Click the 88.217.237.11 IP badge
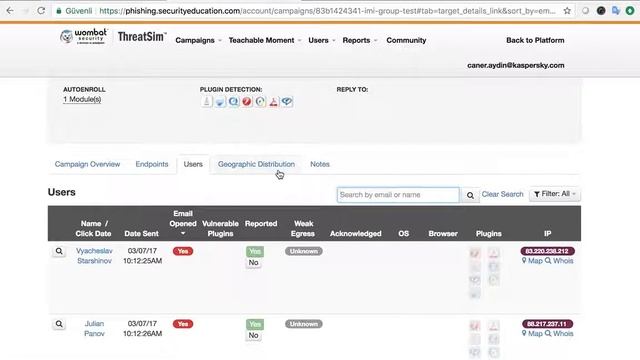Image resolution: width=640 pixels, height=360 pixels. click(x=547, y=324)
